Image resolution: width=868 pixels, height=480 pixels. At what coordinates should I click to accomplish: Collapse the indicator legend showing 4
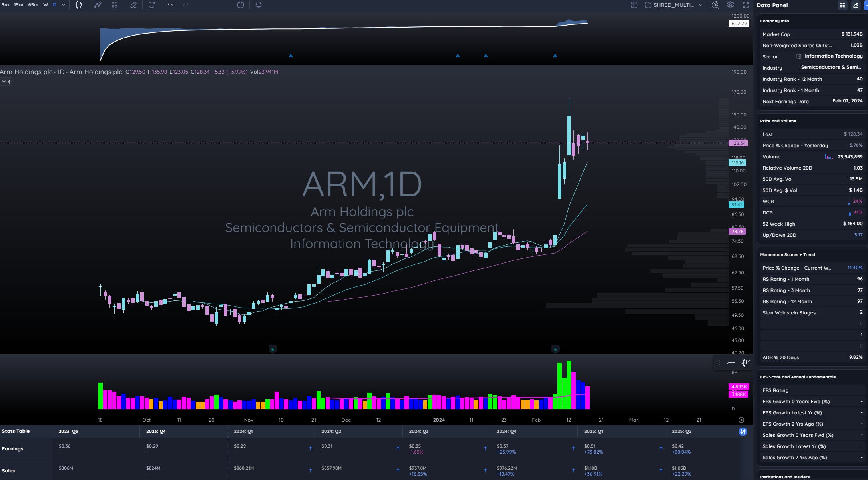pyautogui.click(x=6, y=82)
